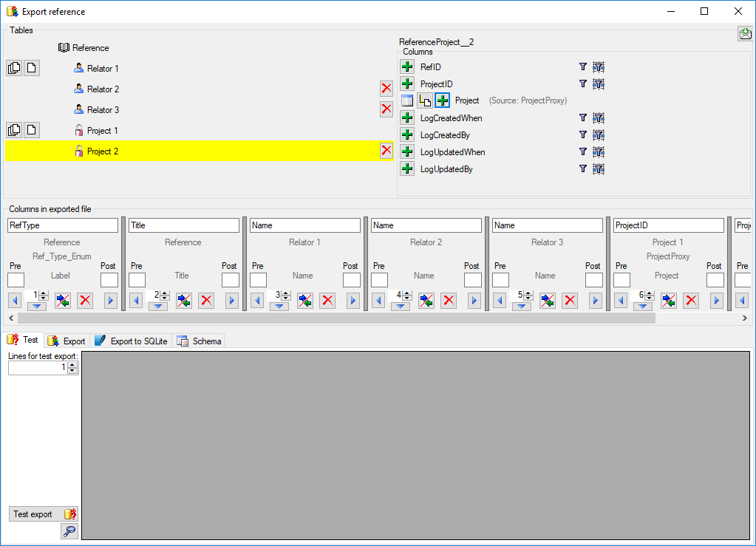The width and height of the screenshot is (756, 546).
Task: Expand down arrow under ProjectID column position
Action: (643, 306)
